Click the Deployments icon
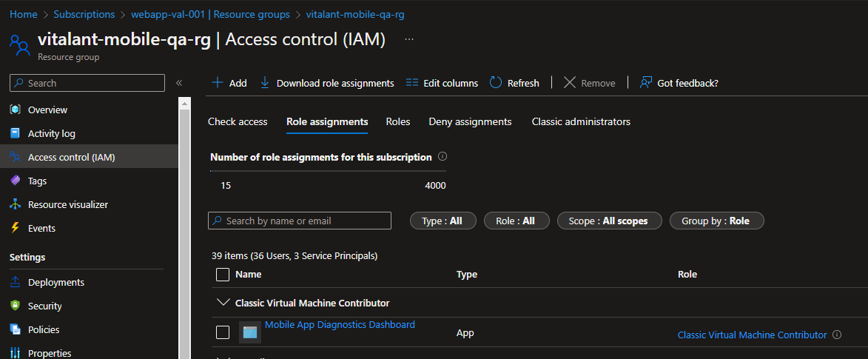The height and width of the screenshot is (359, 868). point(16,282)
